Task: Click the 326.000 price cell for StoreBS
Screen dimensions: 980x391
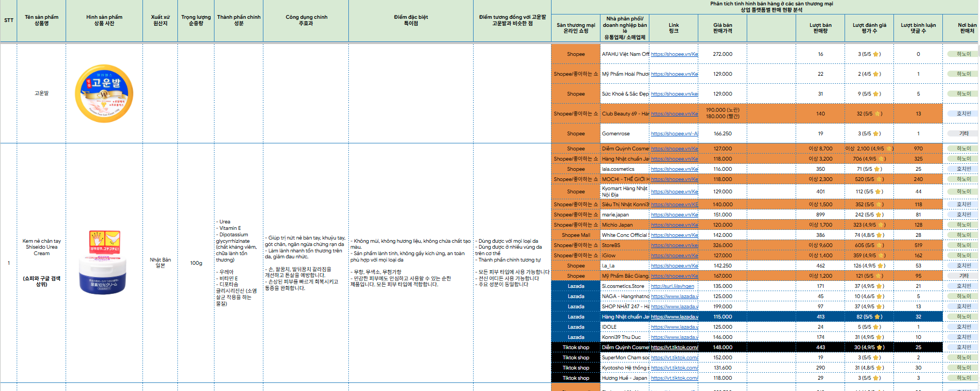Action: click(x=723, y=245)
